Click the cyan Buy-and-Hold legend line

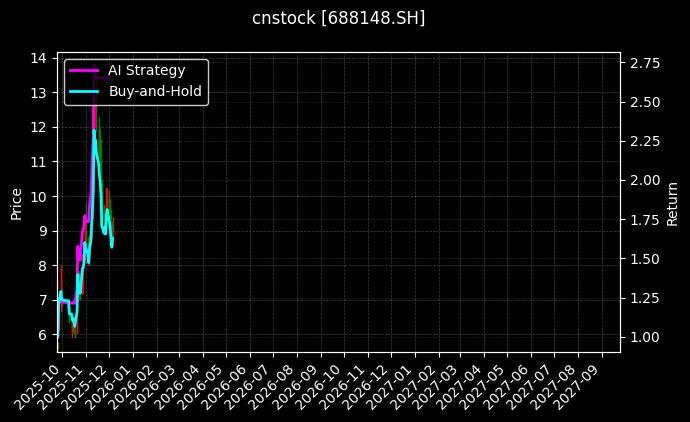pos(84,91)
